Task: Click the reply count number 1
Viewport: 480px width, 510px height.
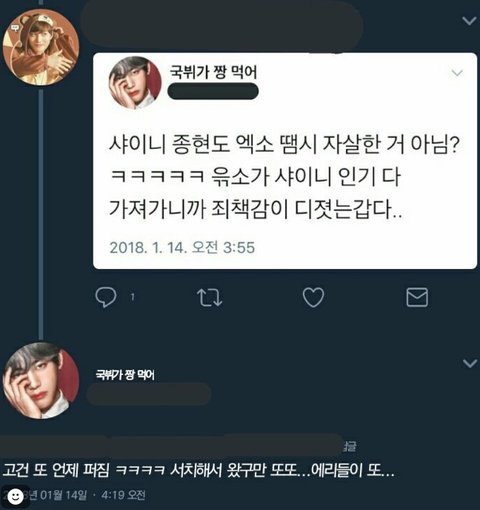Action: (132, 297)
